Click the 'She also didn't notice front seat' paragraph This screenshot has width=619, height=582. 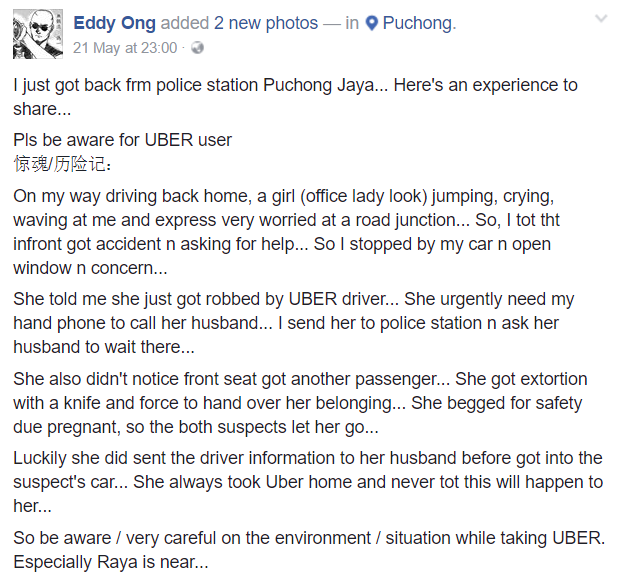click(300, 403)
